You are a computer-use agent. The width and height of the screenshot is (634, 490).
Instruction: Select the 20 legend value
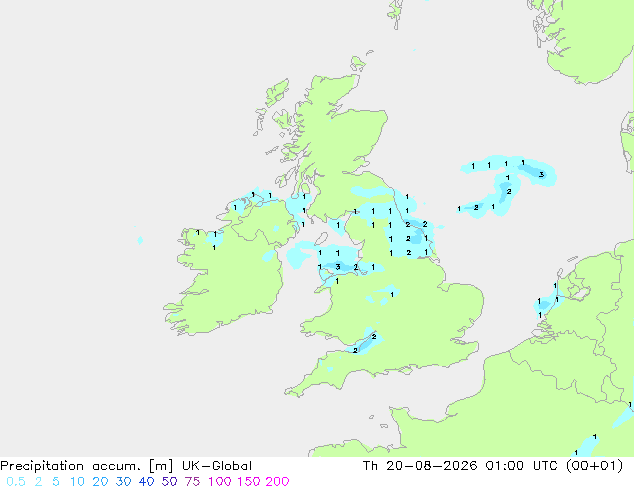pos(100,482)
